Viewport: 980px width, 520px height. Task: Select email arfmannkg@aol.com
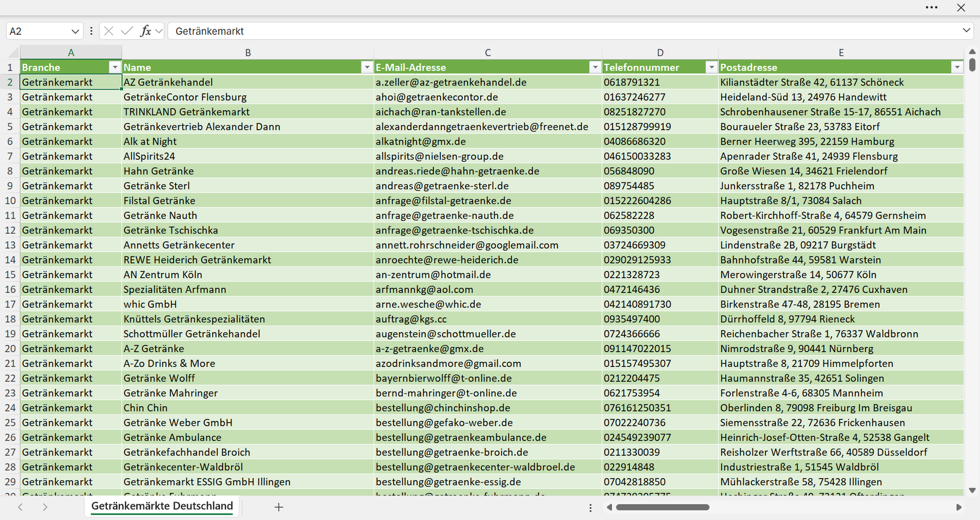[488, 289]
